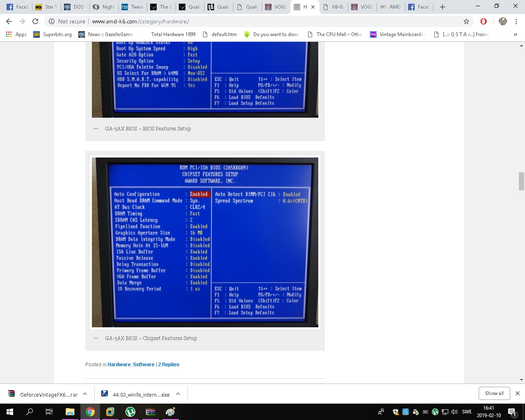Click the browser reload icon
This screenshot has height=420, width=525.
(35, 21)
